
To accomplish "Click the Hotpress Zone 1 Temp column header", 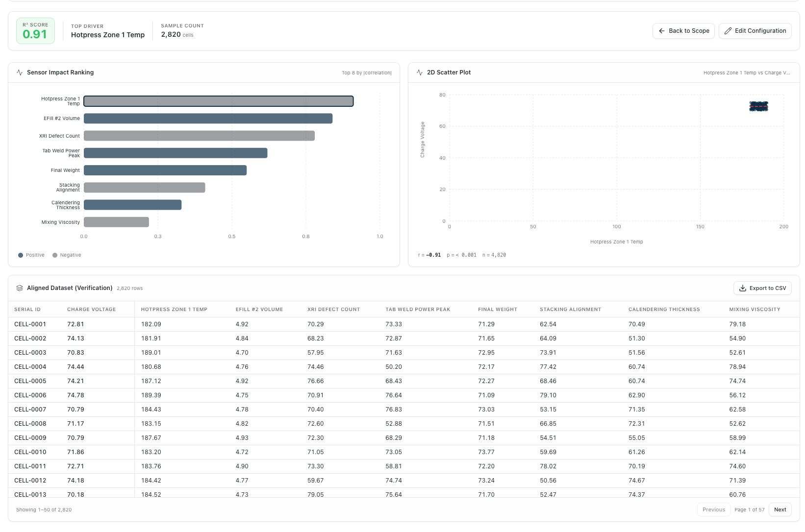I will click(x=174, y=310).
